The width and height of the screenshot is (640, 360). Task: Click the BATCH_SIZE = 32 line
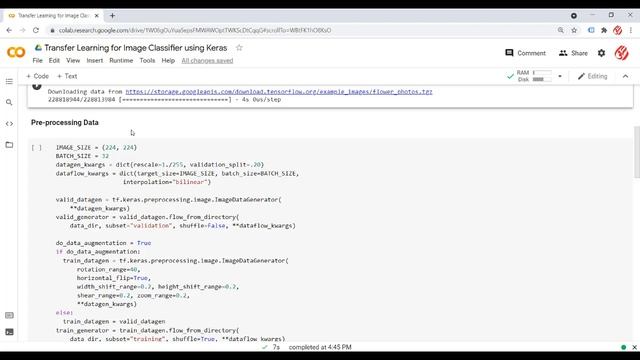(x=82, y=156)
